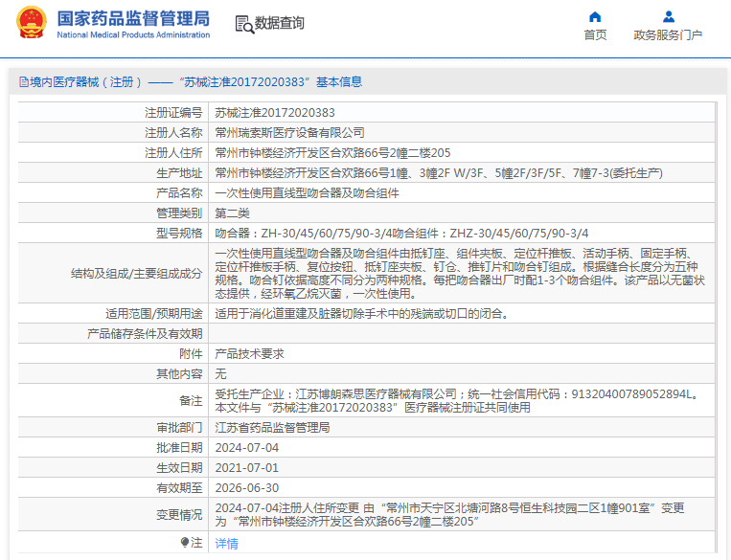The image size is (731, 560).
Task: Open 政务服务门户 text link
Action: (x=668, y=35)
